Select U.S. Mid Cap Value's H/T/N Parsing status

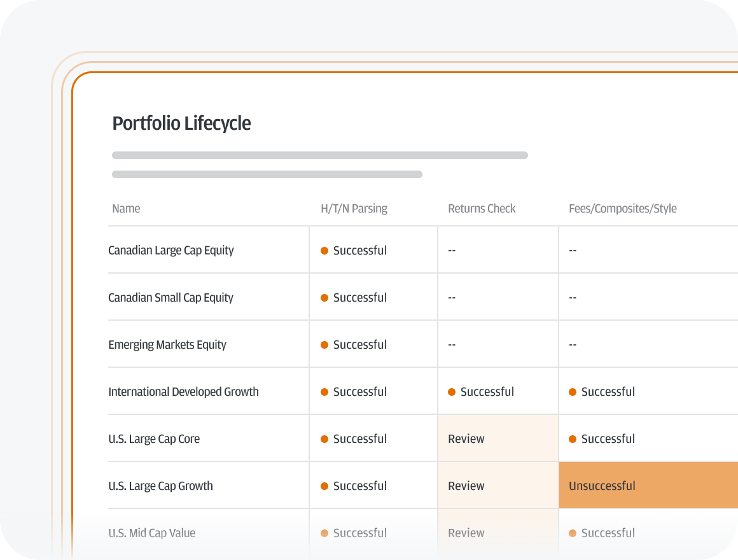(x=354, y=533)
